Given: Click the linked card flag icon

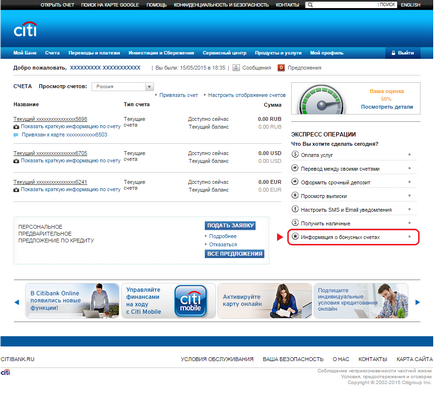Looking at the screenshot, I should tap(16, 135).
